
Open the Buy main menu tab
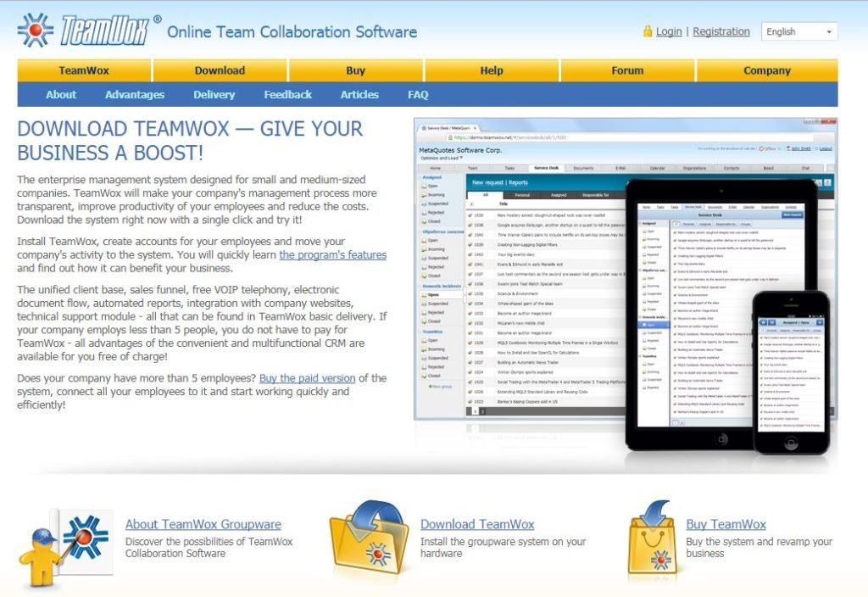point(355,70)
